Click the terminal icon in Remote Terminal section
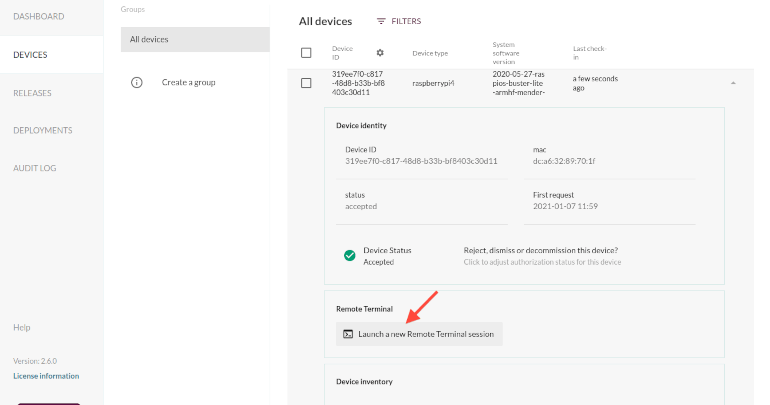 tap(348, 334)
